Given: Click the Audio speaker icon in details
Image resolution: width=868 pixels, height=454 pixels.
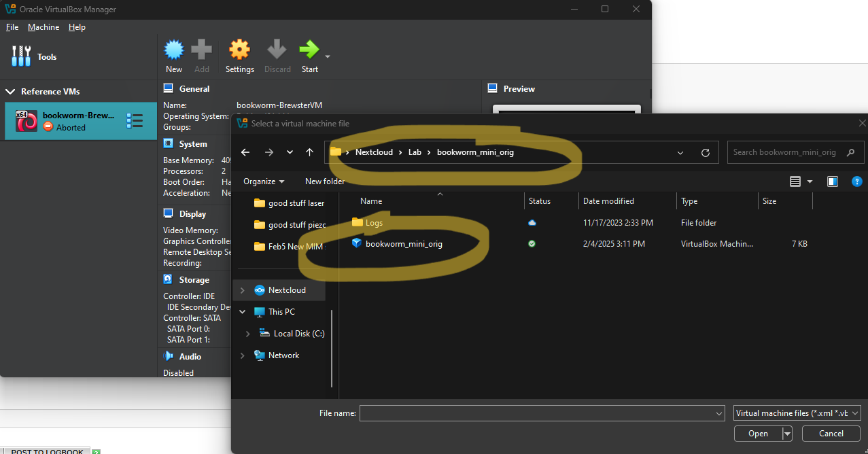Looking at the screenshot, I should (x=169, y=356).
